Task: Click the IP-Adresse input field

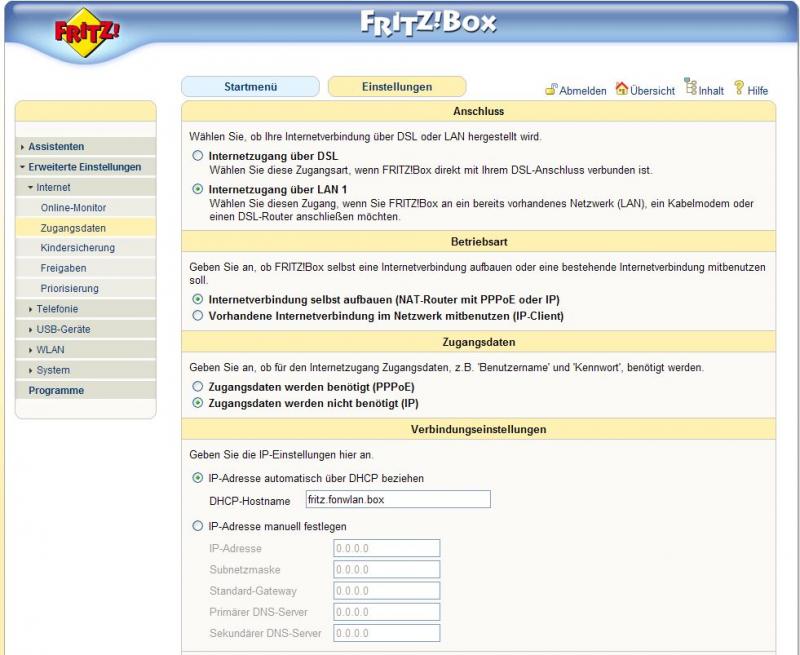Action: point(387,548)
